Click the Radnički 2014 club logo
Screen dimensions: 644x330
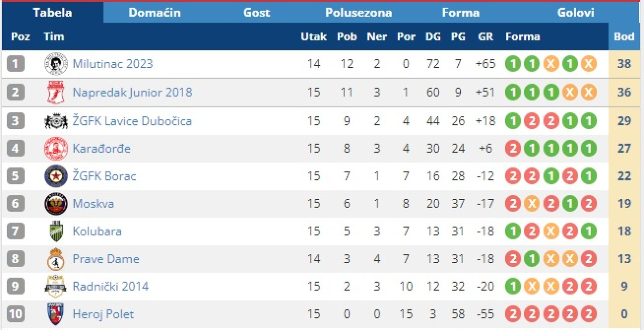56,286
